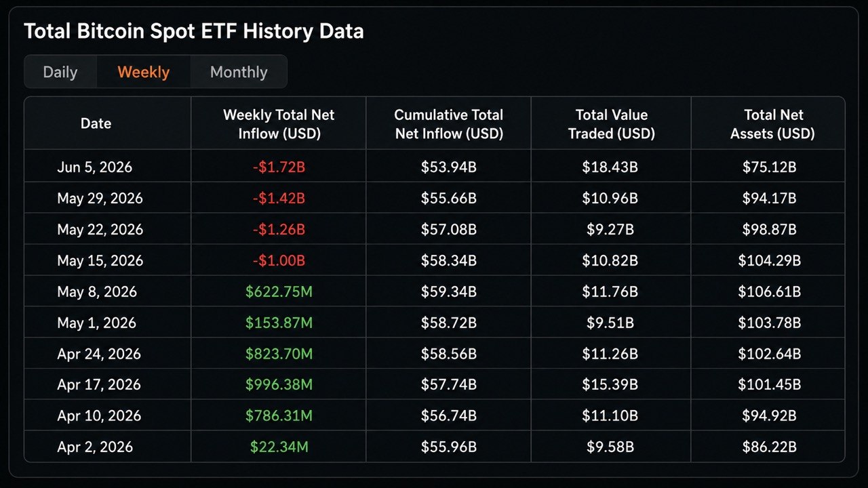Select the May 29, 2026 date cell
The height and width of the screenshot is (488, 868).
pos(100,198)
